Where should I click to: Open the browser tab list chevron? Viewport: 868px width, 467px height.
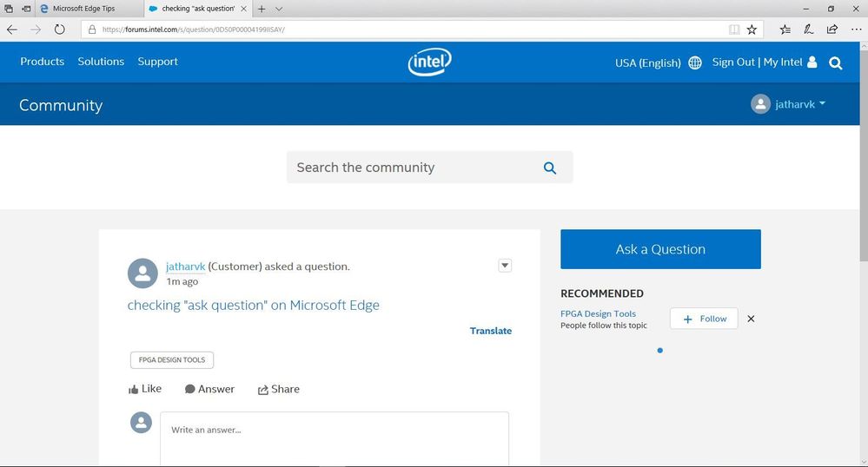point(279,9)
